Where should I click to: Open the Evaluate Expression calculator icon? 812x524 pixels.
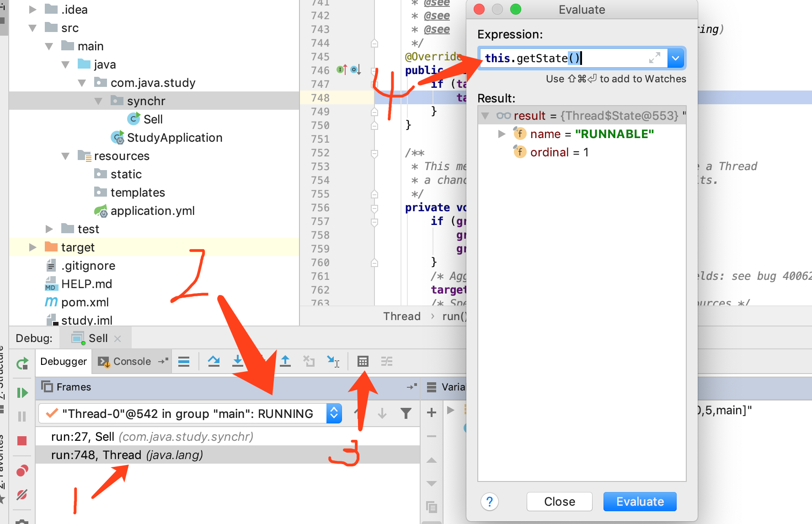pos(363,361)
